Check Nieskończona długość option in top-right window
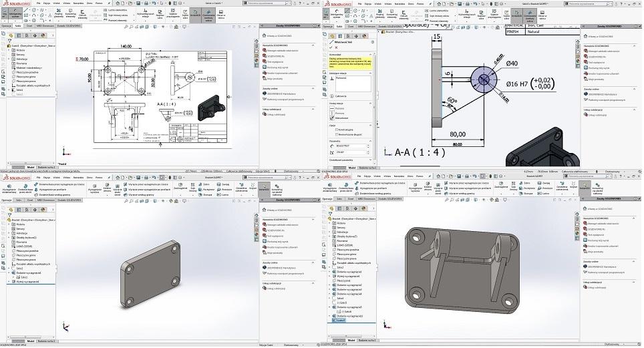644x348 pixels. coord(337,134)
